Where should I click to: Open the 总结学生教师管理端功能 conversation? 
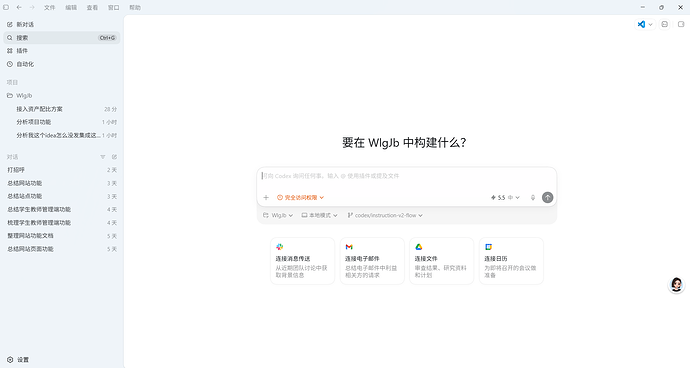coord(62,210)
